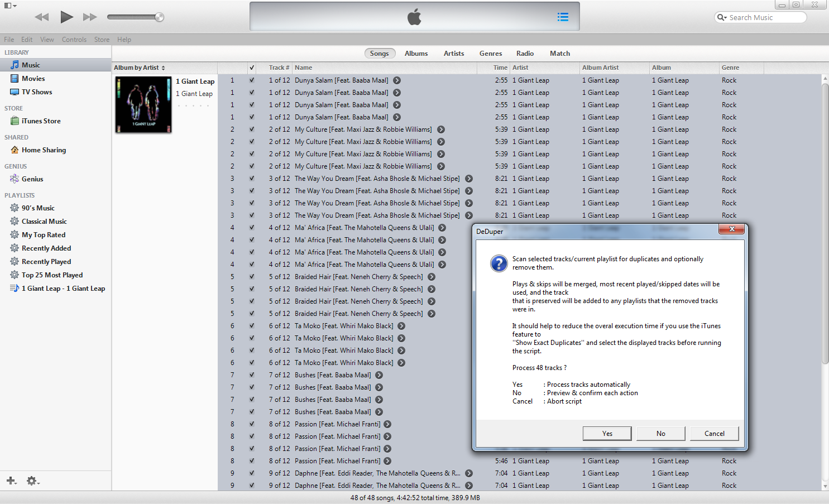Uncheck the last The Way You Dream checkbox
The height and width of the screenshot is (504, 829).
(x=252, y=215)
